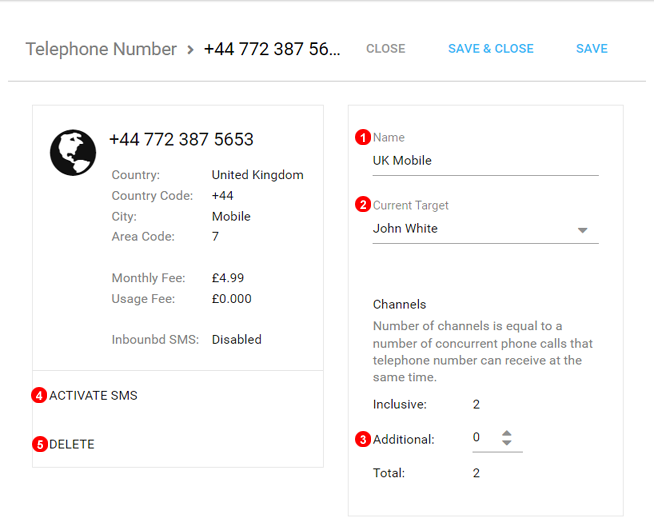Click red marker number 1 near Name
Image resolution: width=654 pixels, height=530 pixels.
click(364, 137)
